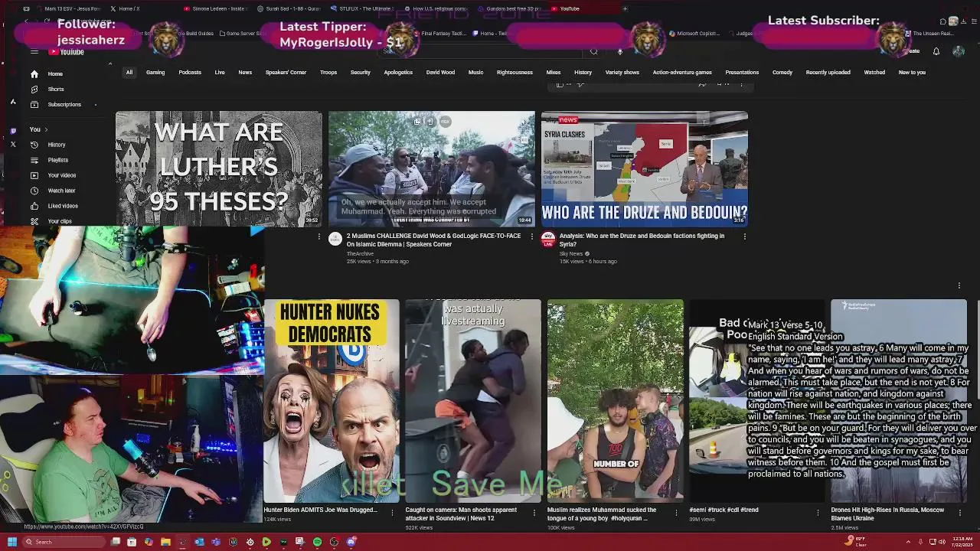Open the History clock icon
Image resolution: width=980 pixels, height=551 pixels.
tap(34, 145)
